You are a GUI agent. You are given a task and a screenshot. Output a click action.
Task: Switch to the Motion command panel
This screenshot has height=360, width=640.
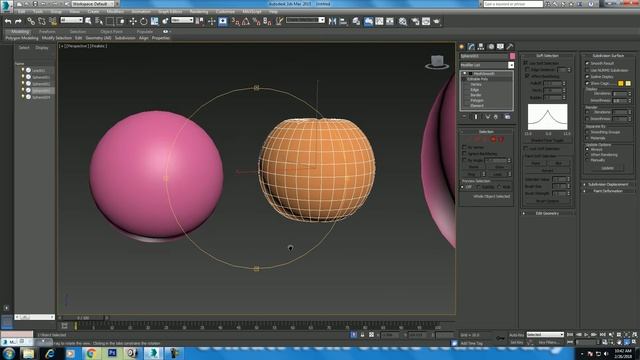pos(491,47)
